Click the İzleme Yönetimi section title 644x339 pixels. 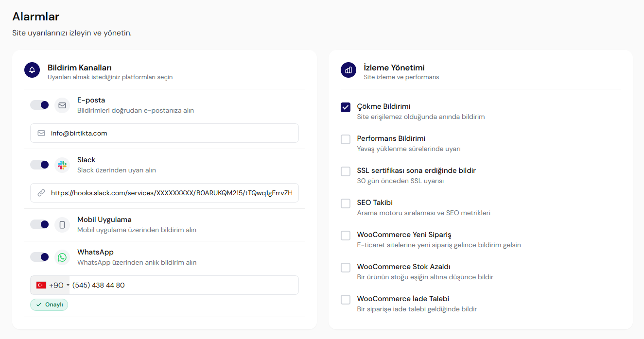(x=394, y=68)
